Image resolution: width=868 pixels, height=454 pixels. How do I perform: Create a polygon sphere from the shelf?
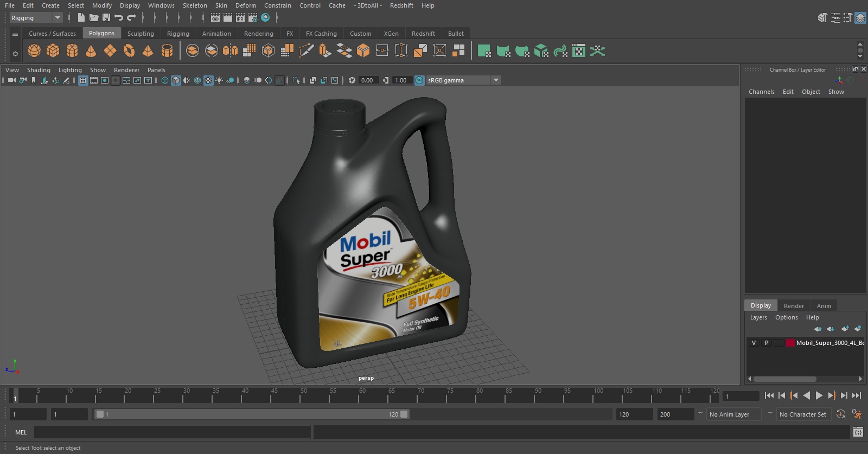point(34,51)
